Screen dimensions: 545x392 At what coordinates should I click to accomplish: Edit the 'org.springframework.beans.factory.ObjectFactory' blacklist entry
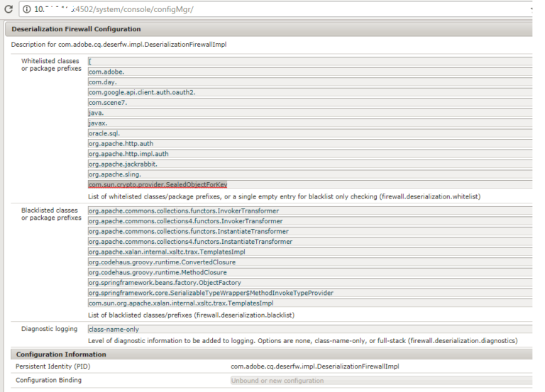[x=310, y=283]
